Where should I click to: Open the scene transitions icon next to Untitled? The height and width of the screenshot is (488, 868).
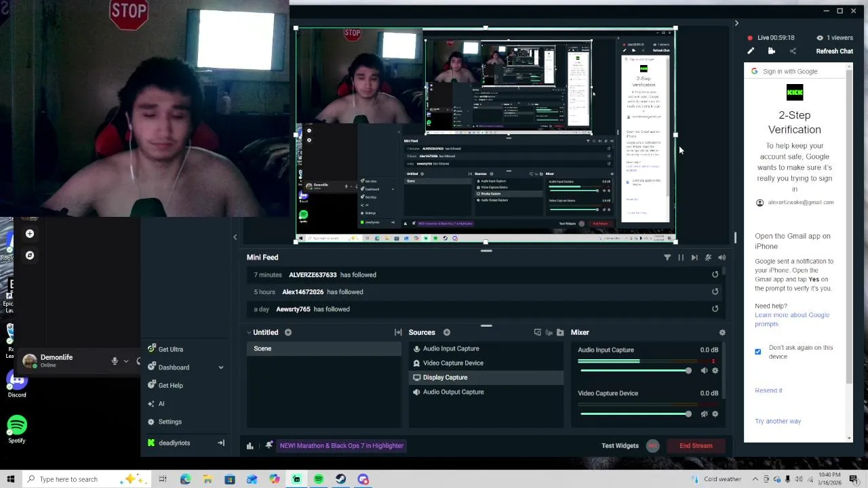pos(398,332)
